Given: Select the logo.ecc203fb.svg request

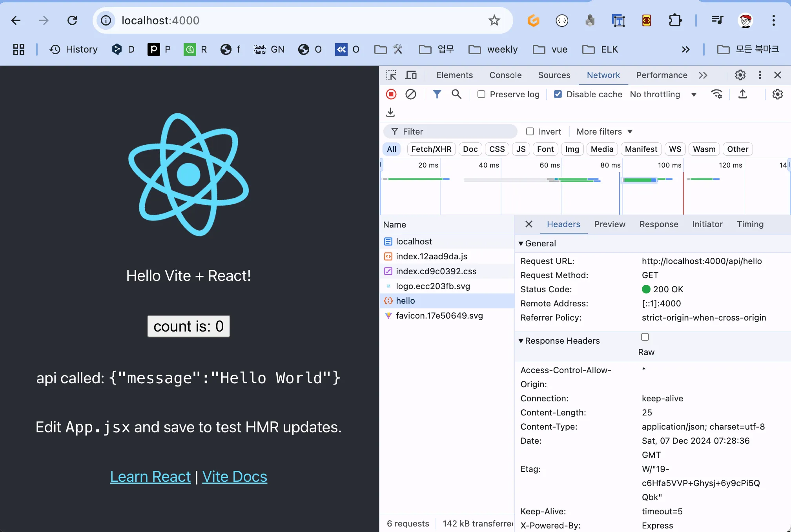Looking at the screenshot, I should tap(447, 286).
